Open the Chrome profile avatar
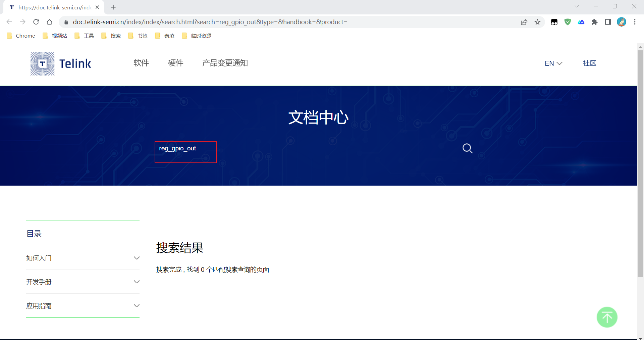This screenshot has height=340, width=644. point(622,22)
